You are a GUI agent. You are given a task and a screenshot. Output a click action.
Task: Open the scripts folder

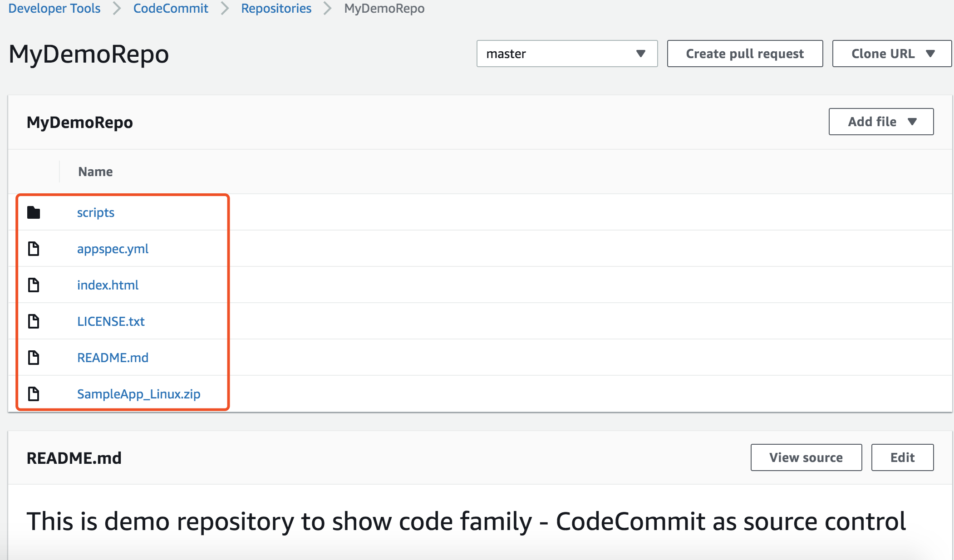(96, 212)
